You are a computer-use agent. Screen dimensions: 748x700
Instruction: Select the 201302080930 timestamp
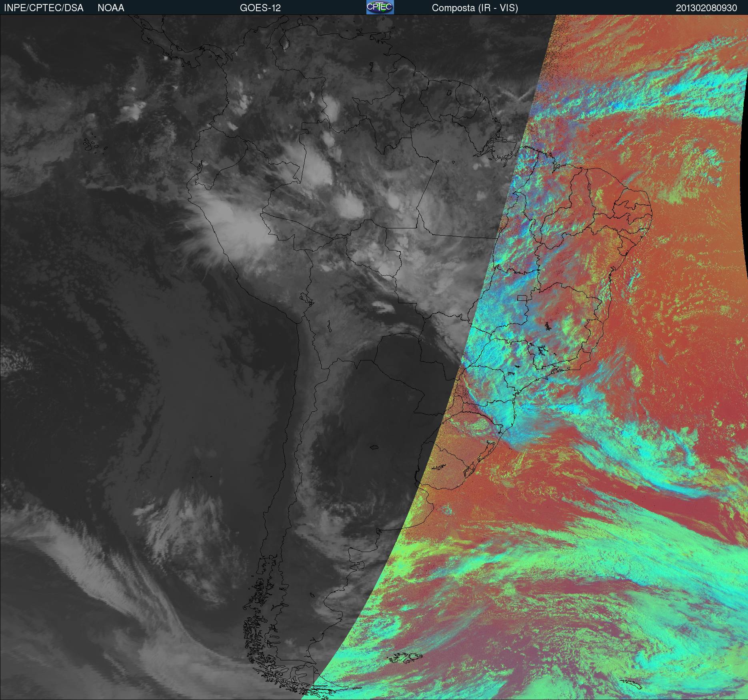706,8
